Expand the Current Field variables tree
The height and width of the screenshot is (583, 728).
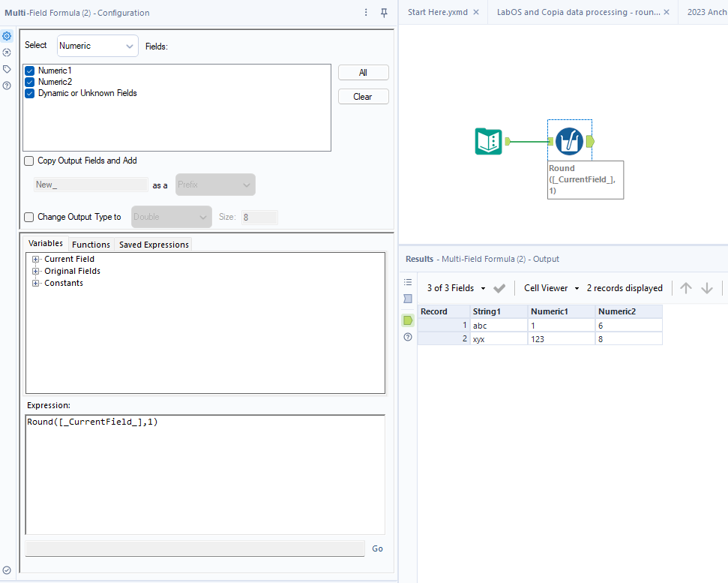[37, 259]
